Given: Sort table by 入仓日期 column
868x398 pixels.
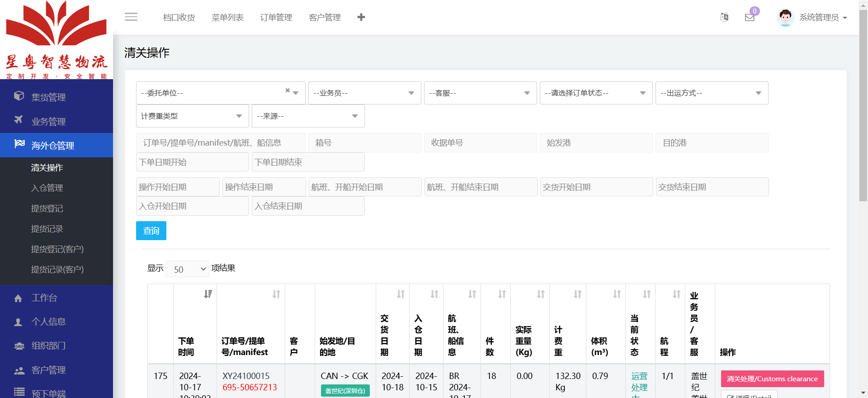Looking at the screenshot, I should pos(434,294).
